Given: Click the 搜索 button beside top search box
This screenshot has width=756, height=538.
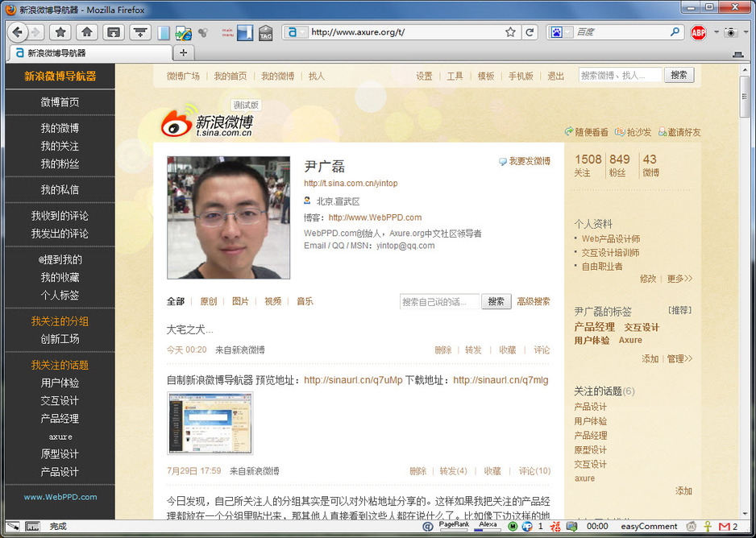Looking at the screenshot, I should 679,75.
